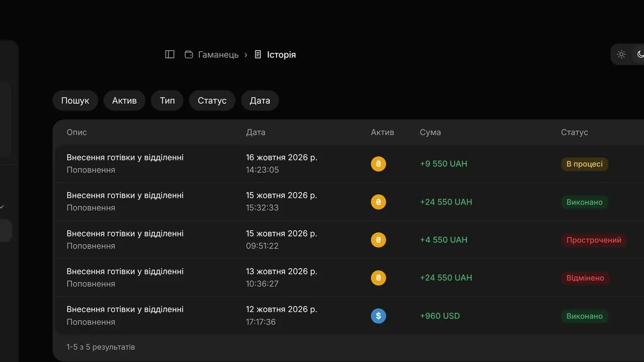Enable dark theme with moon icon
The width and height of the screenshot is (644, 362).
tap(640, 54)
